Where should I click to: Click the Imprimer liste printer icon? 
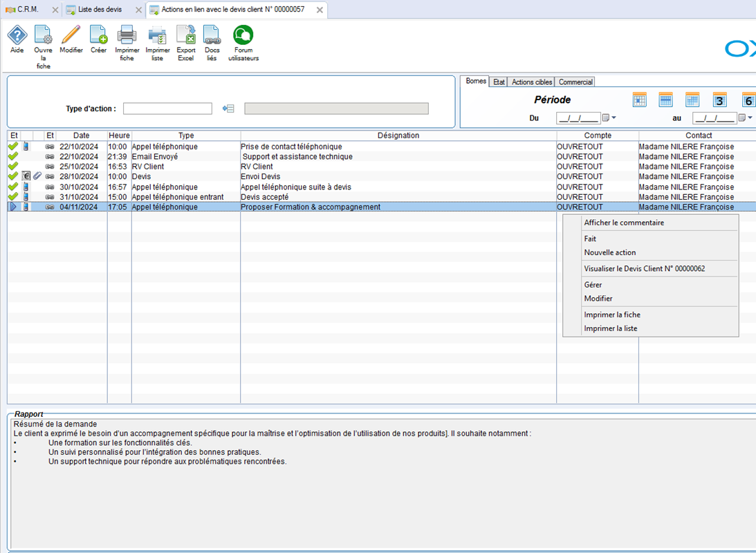click(157, 35)
